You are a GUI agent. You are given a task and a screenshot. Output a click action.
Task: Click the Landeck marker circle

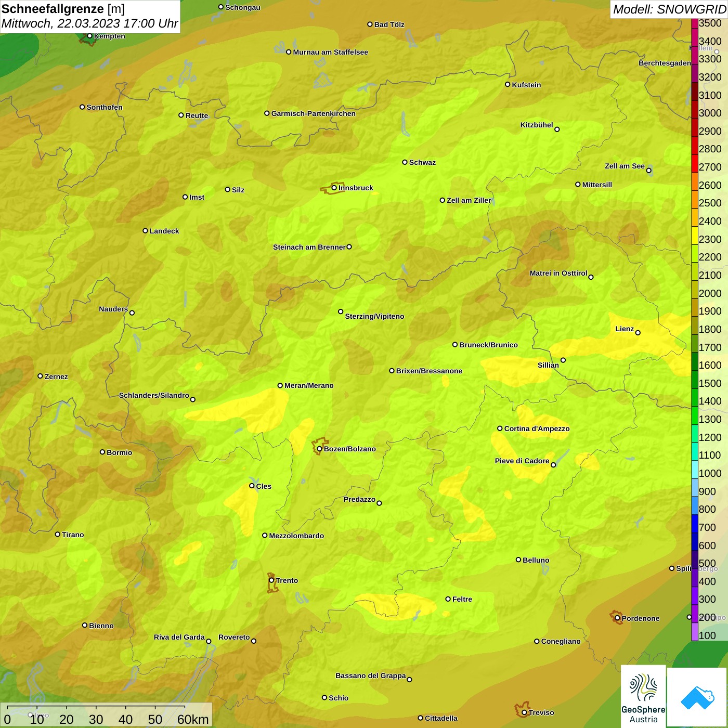click(145, 230)
